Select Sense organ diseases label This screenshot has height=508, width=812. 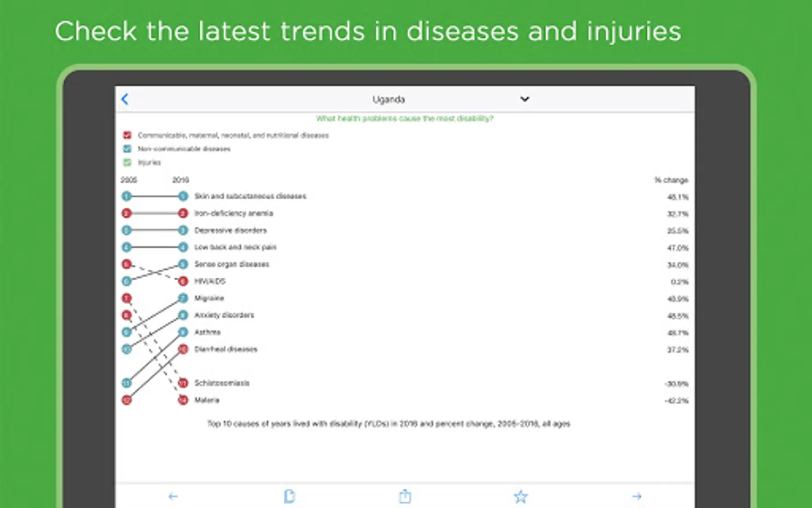(232, 264)
